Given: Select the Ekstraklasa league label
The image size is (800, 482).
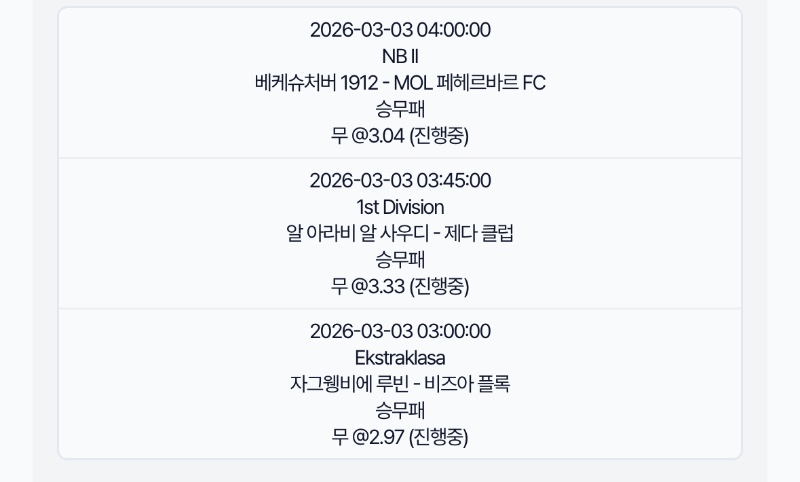Looking at the screenshot, I should (400, 358).
